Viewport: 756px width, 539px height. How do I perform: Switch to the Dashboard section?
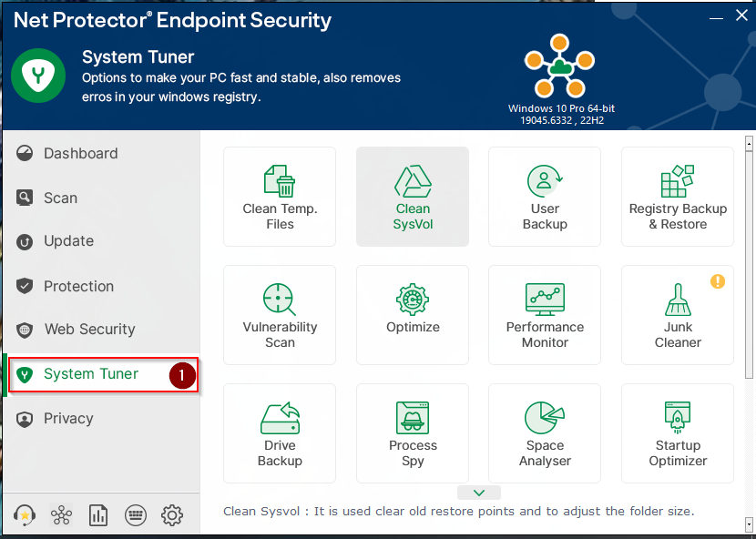click(80, 154)
